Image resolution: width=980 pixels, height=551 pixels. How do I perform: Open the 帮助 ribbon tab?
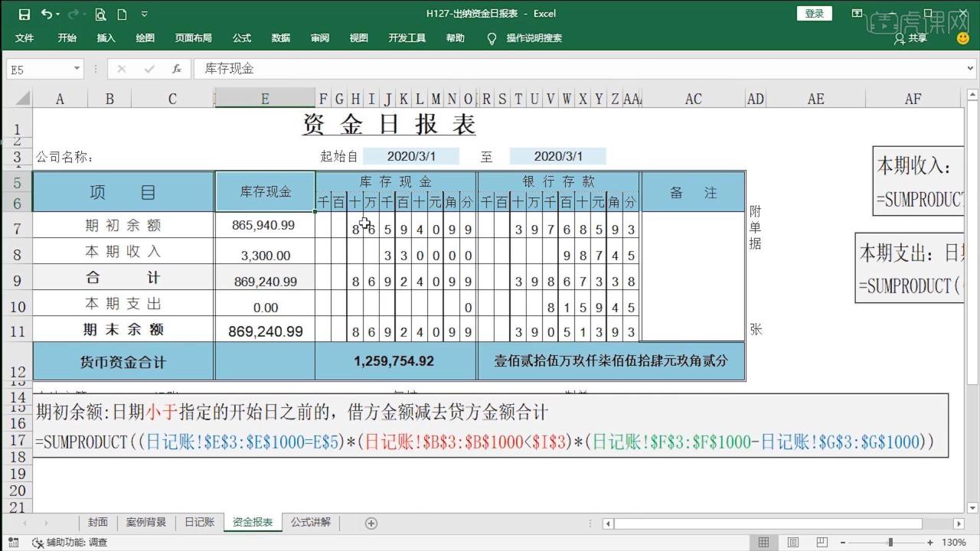(x=456, y=37)
